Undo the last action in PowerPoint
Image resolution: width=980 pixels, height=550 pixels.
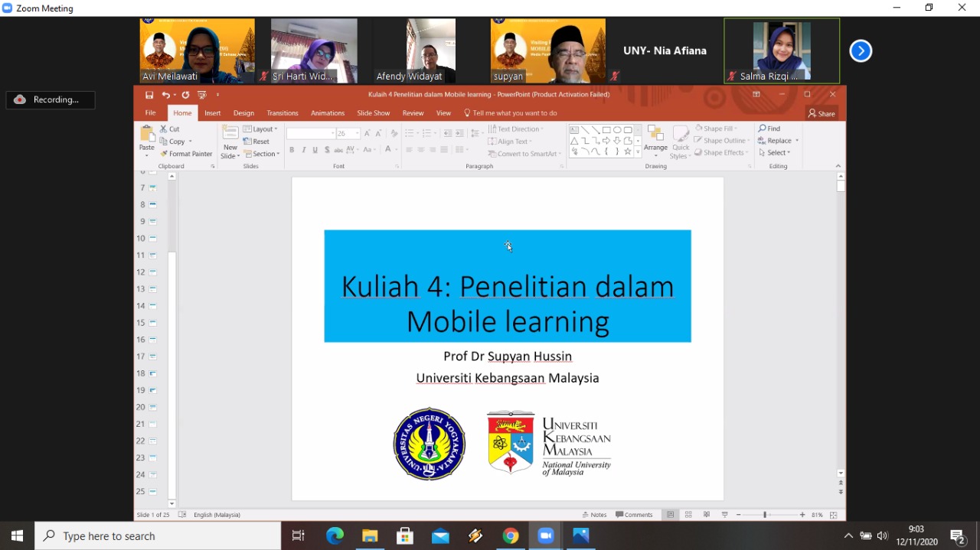(x=165, y=95)
